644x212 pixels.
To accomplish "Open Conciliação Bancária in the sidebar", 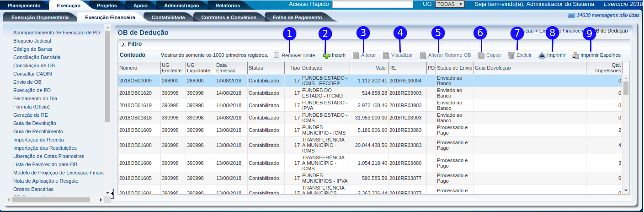I will coord(37,57).
